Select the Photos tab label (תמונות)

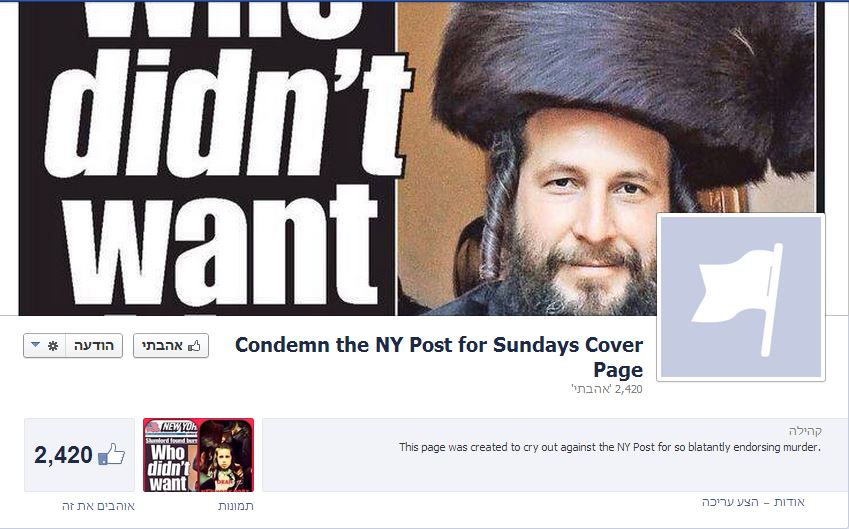click(236, 506)
